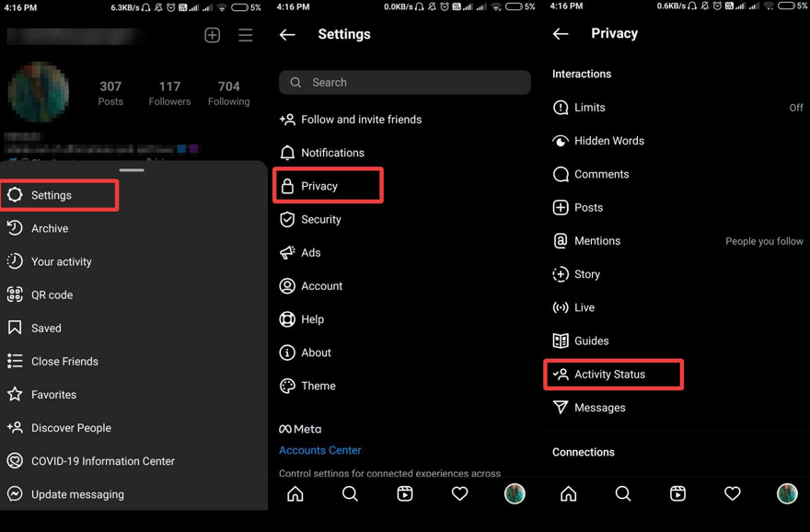Open the Accounts Center link
Image resolution: width=810 pixels, height=532 pixels.
coord(319,450)
